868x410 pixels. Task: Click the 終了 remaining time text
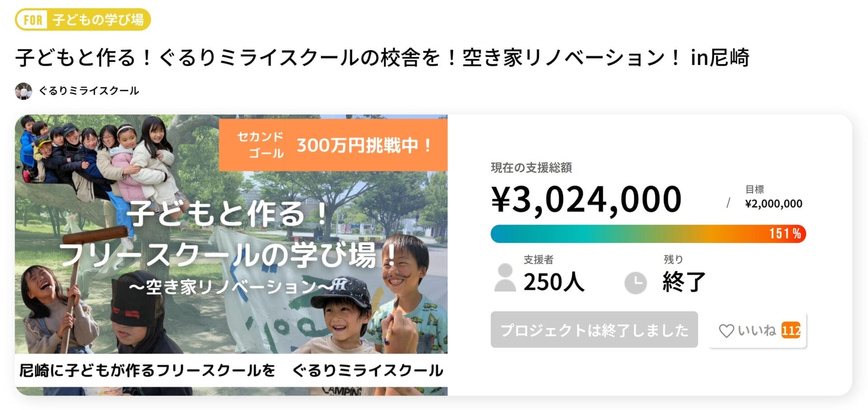click(684, 282)
